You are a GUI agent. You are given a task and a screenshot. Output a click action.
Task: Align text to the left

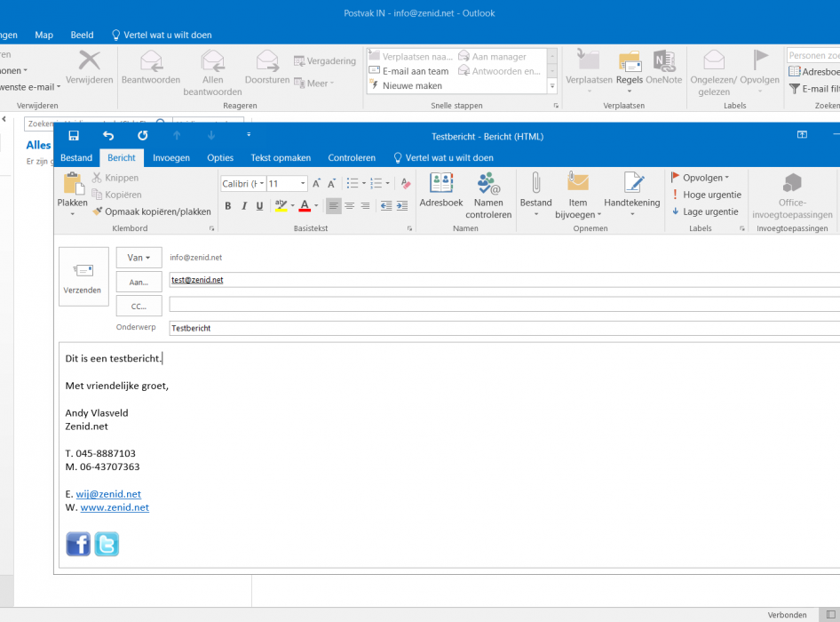pyautogui.click(x=333, y=206)
